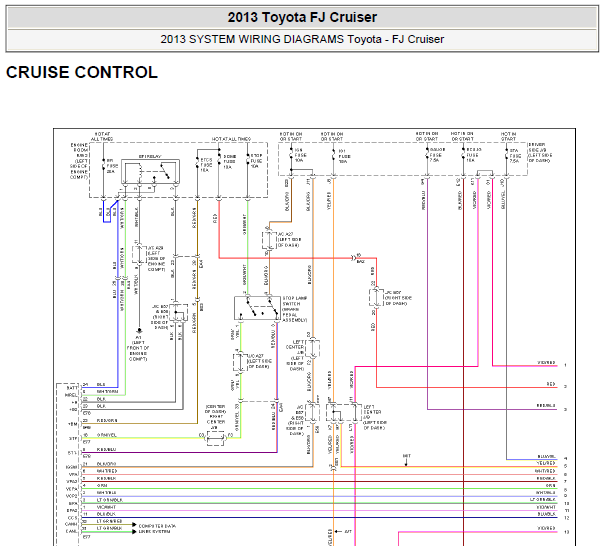605x546 pixels.
Task: Select the M/T arrow label
Action: pyautogui.click(x=407, y=456)
